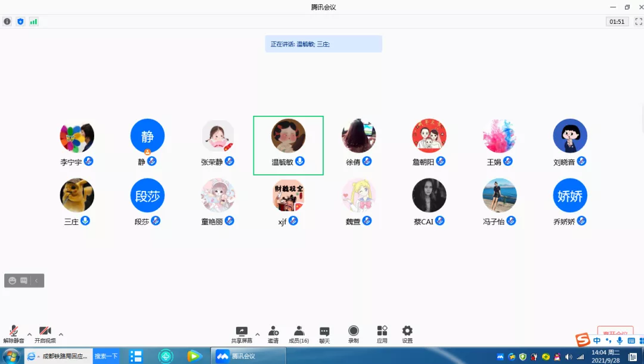The image size is (644, 364).
Task: Open share-screen options arrow beside 共享屏幕
Action: click(x=258, y=334)
